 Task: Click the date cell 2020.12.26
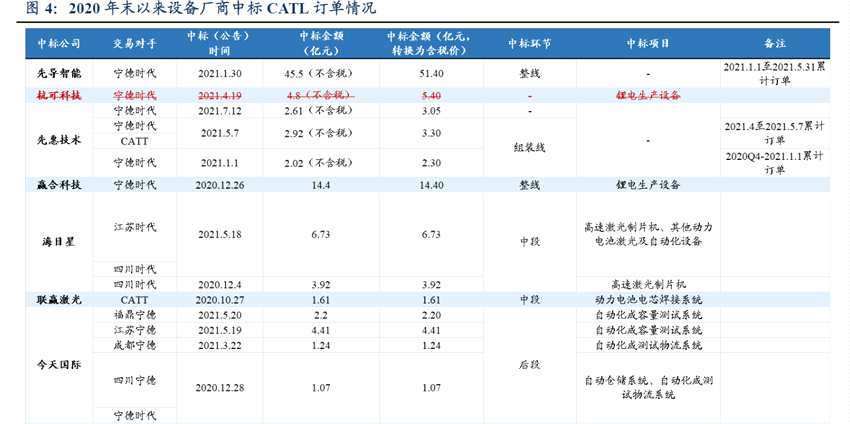[220, 185]
